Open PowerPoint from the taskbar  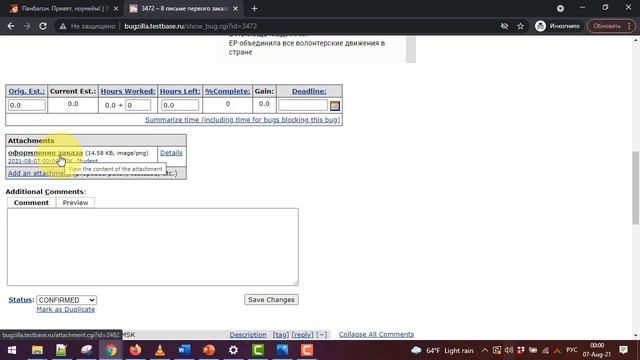point(209,350)
